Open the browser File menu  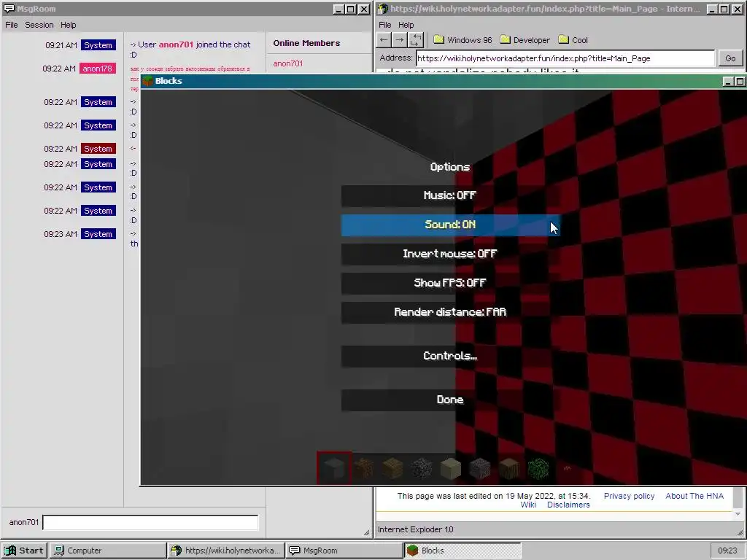coord(385,25)
